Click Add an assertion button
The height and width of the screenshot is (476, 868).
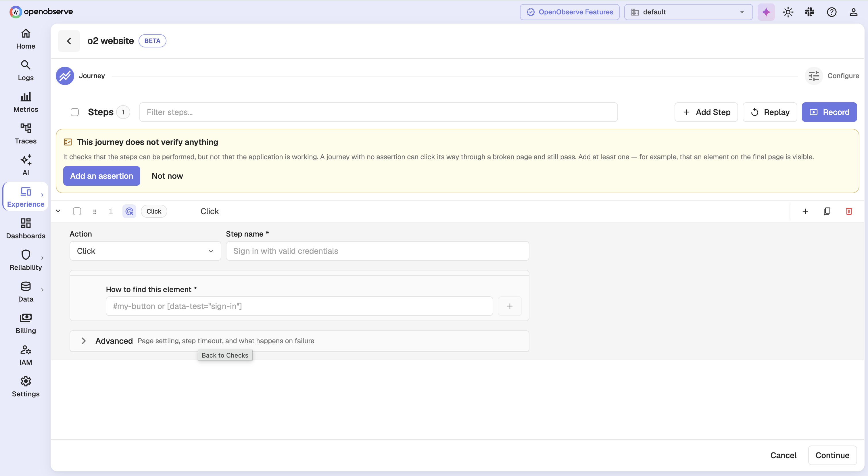tap(101, 176)
